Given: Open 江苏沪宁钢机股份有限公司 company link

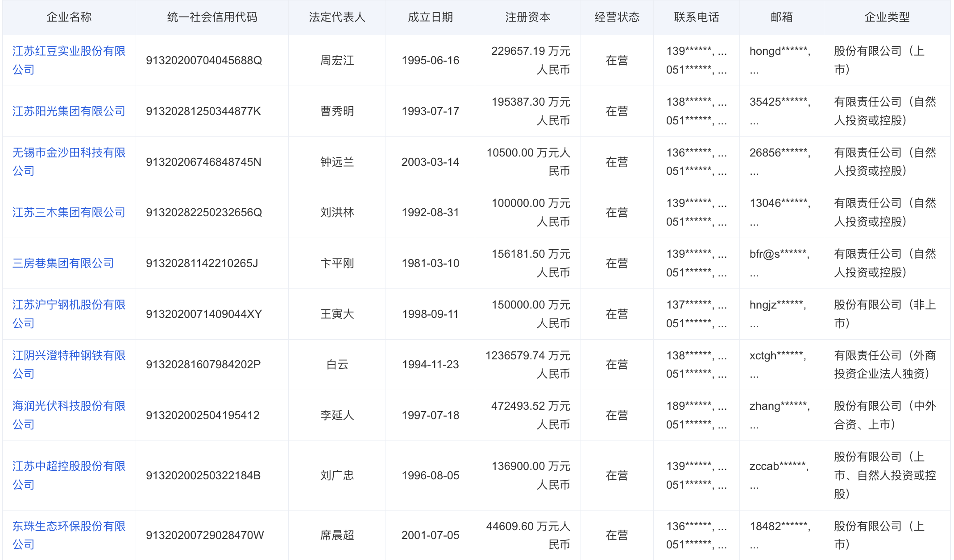Looking at the screenshot, I should click(x=69, y=314).
